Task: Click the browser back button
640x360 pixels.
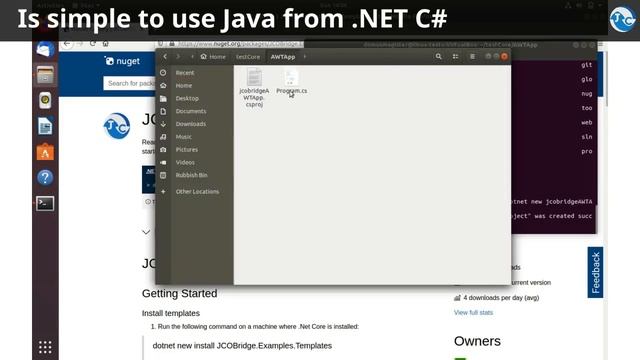Action: pos(67,44)
